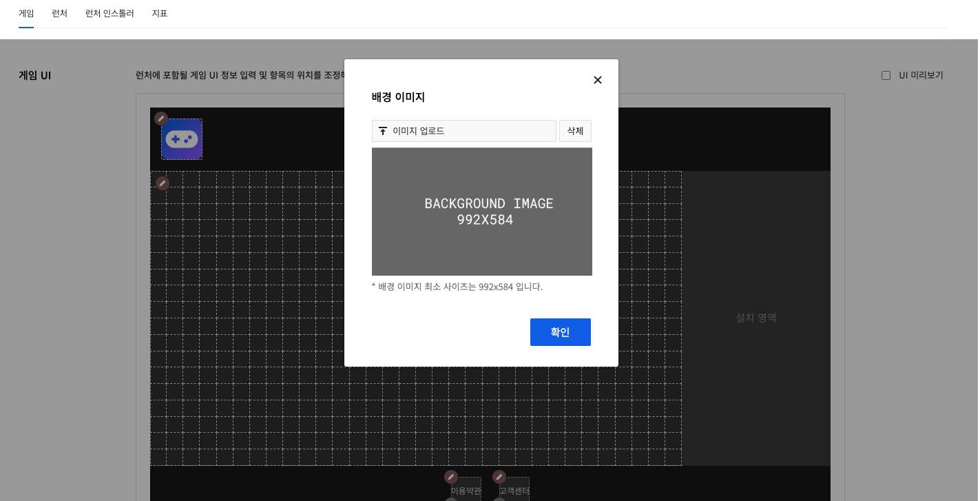Screen dimensions: 980x501
Task: Switch to the 지표 tab
Action: (160, 13)
